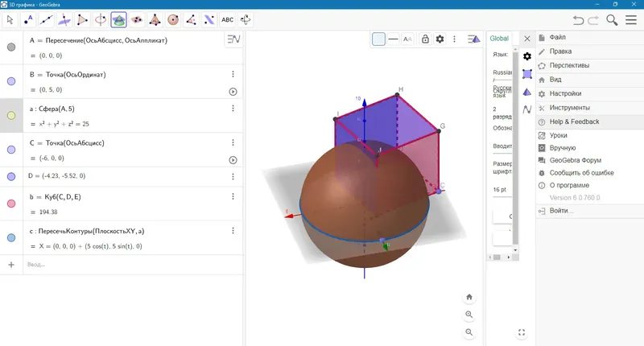The width and height of the screenshot is (644, 346).
Task: Open more options for sphere a
Action: pyautogui.click(x=233, y=108)
